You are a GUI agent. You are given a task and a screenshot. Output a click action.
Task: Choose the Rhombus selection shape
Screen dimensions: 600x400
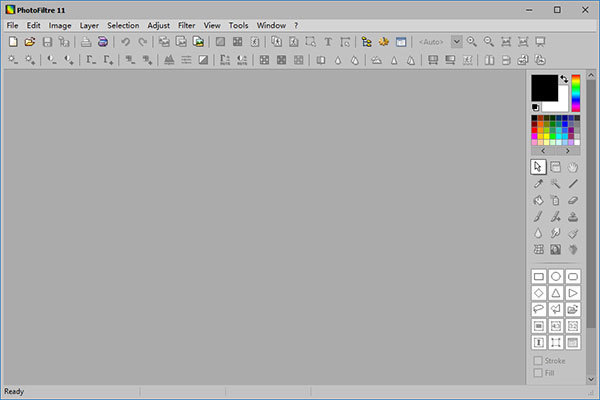[x=538, y=293]
